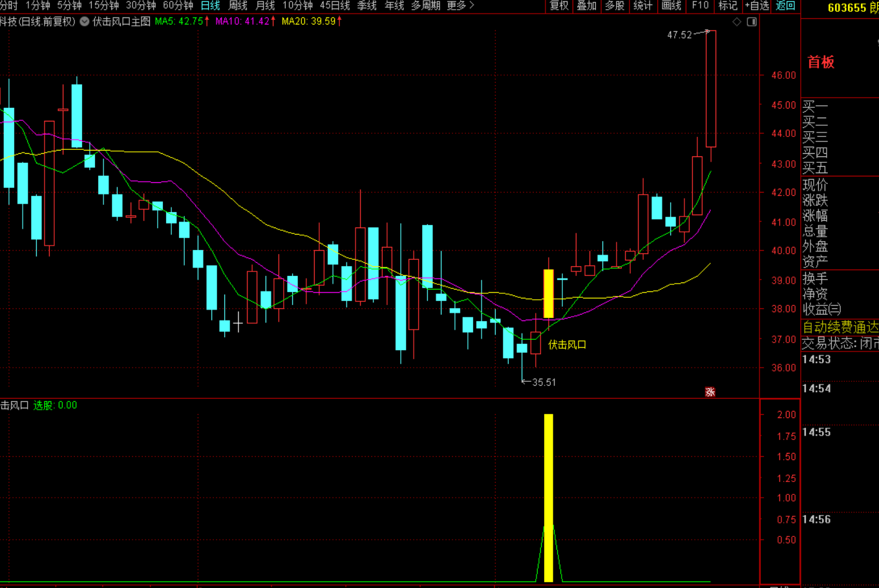
Task: Click the 14:56 tick time entry
Action: point(816,520)
